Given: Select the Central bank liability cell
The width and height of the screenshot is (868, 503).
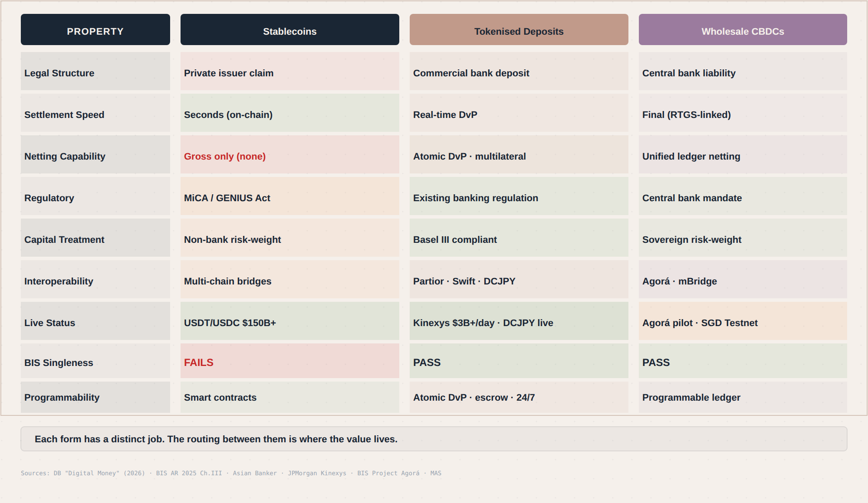Looking at the screenshot, I should tap(743, 71).
